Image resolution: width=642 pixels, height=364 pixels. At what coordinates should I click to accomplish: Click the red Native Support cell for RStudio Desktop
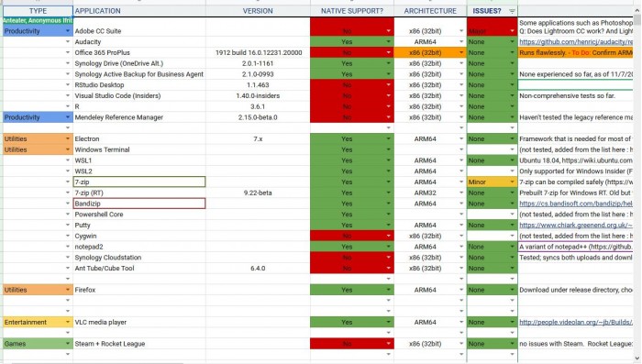coord(352,84)
